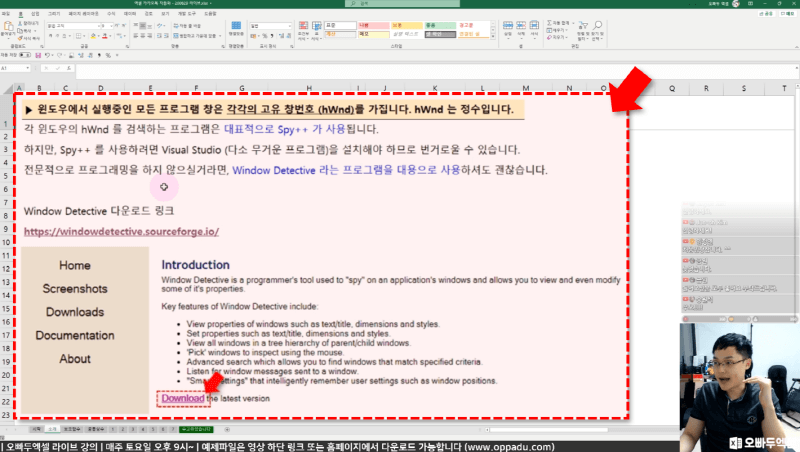The image size is (800, 452).
Task: Switch to the Formulas ribbon tab
Action: click(x=111, y=14)
